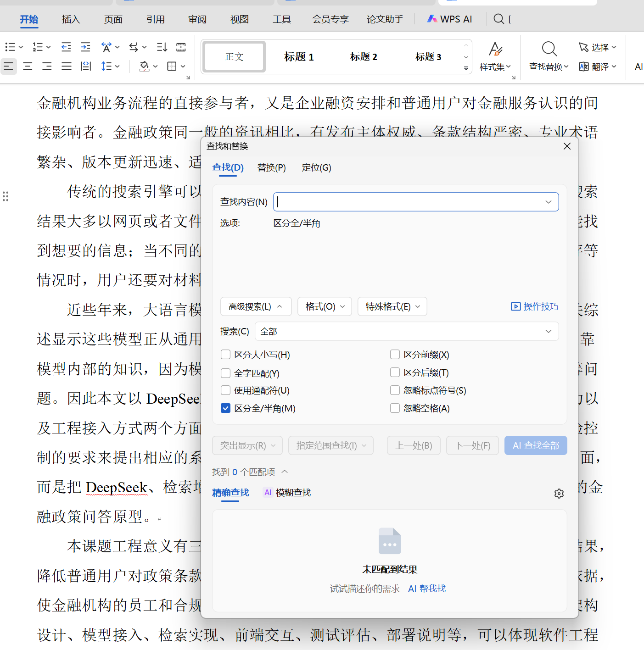Screen dimensions: 644x650
Task: Apply the 标题 1 style
Action: (x=299, y=57)
